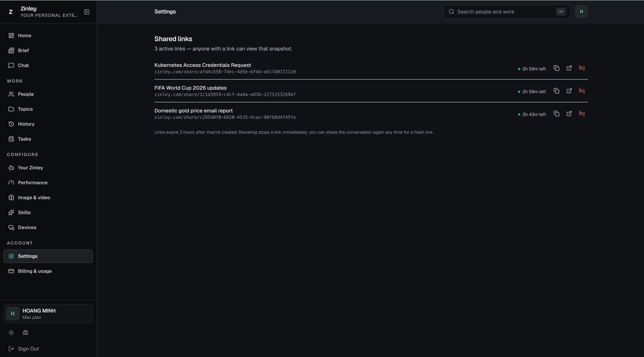Viewport: 644px width, 357px height.
Task: Click the URL ending 1275153269bf
Action: click(225, 95)
